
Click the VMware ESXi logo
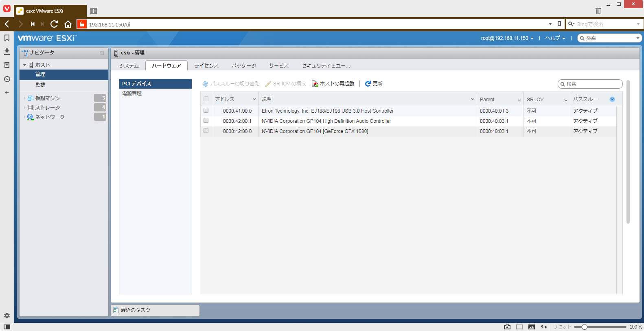coord(47,38)
